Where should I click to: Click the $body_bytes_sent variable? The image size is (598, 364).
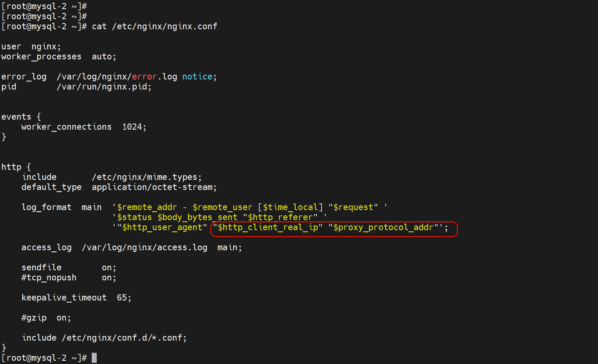click(x=197, y=217)
